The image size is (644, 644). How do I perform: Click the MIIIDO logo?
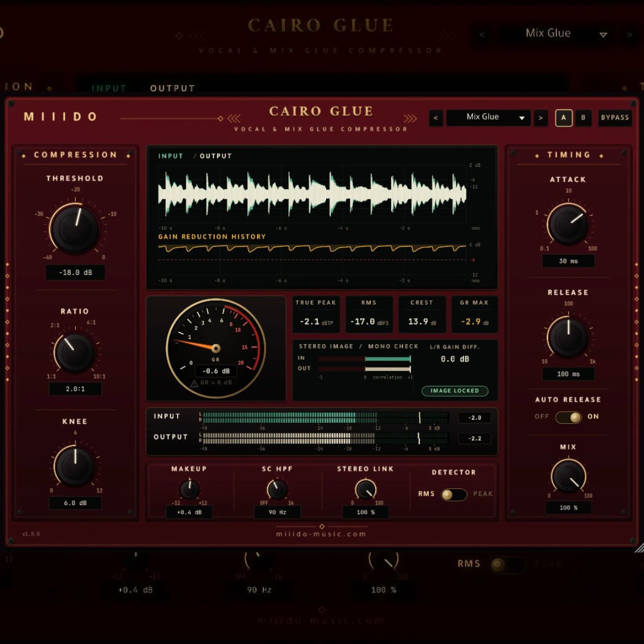60,117
